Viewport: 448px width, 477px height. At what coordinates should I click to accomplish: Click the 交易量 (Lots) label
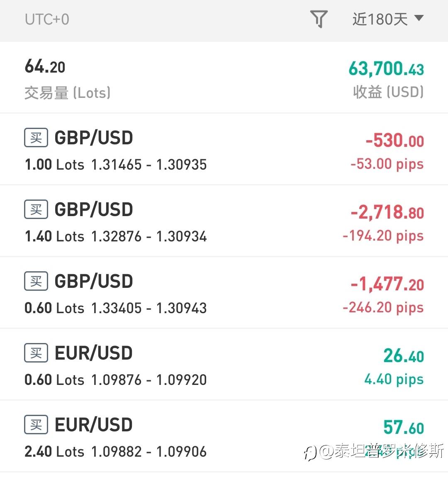[67, 93]
